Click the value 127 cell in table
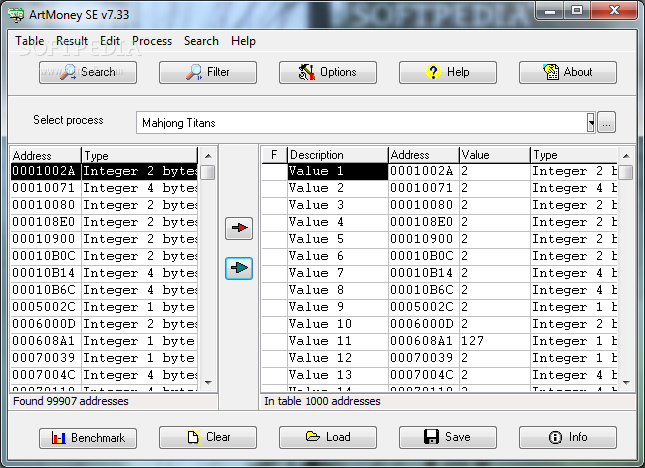 (x=494, y=341)
